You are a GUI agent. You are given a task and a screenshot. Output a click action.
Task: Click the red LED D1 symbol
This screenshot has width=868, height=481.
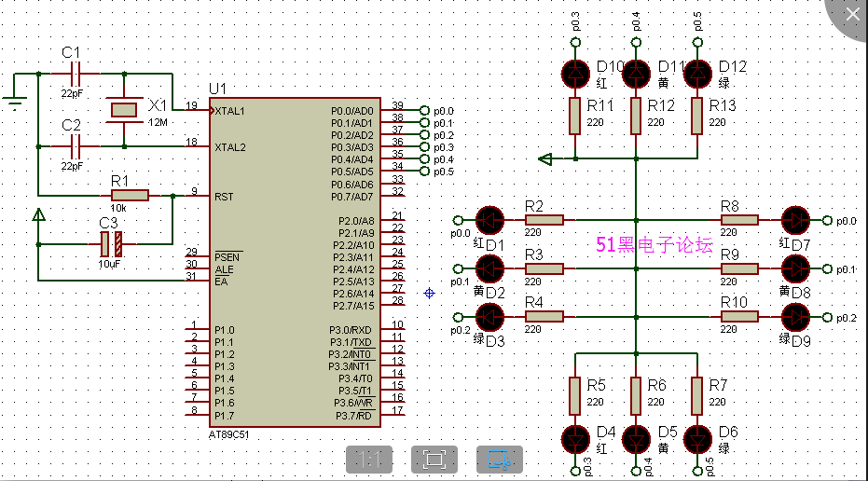(489, 220)
